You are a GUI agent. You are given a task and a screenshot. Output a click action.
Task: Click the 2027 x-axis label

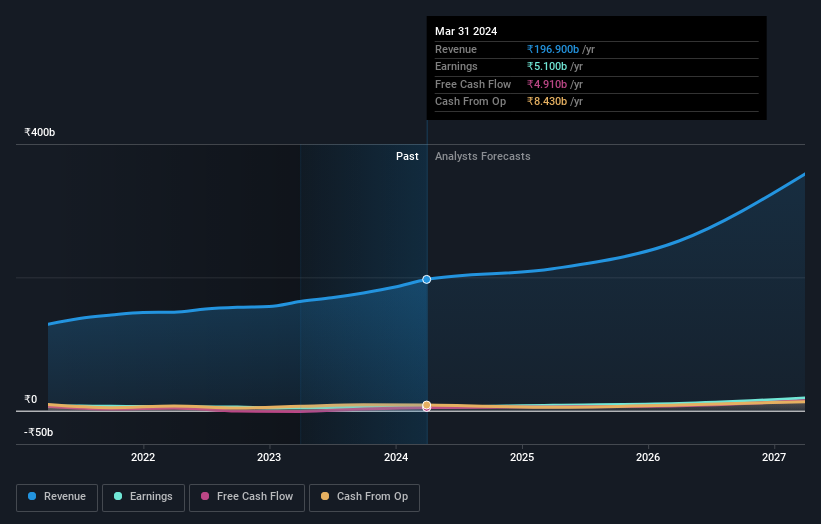click(774, 458)
